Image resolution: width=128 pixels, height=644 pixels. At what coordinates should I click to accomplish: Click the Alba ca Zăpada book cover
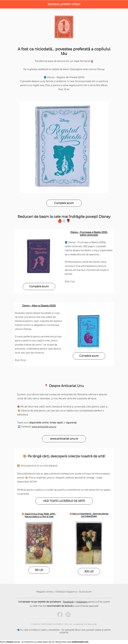coord(89,331)
